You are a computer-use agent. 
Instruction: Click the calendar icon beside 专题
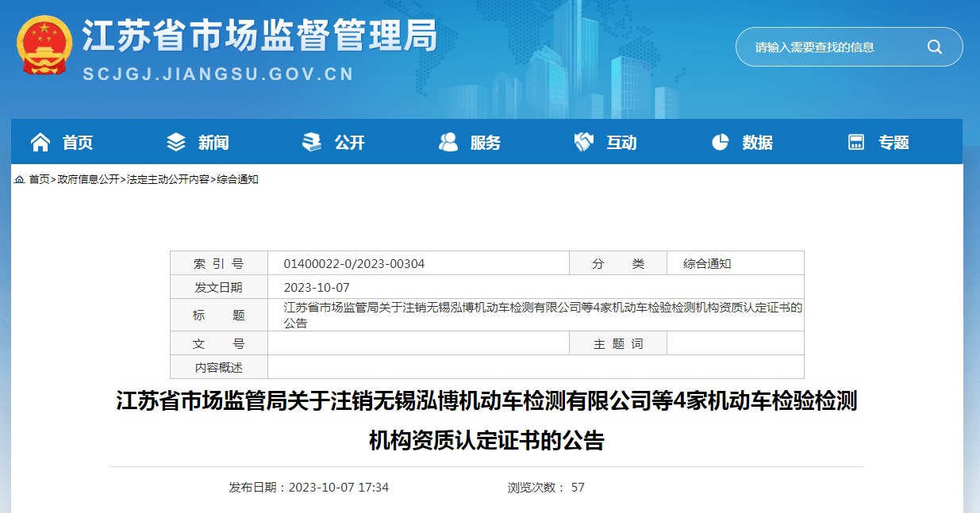856,142
